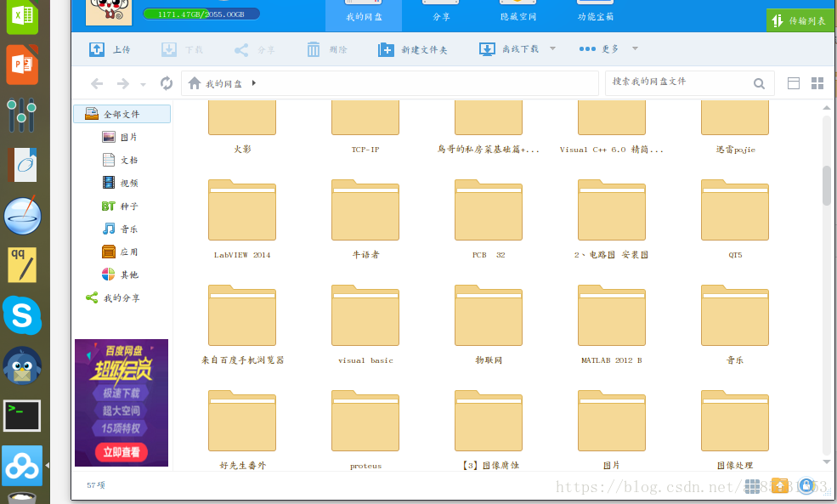Select the PCB 32 folder
Viewport: 837px width, 504px height.
pyautogui.click(x=489, y=211)
